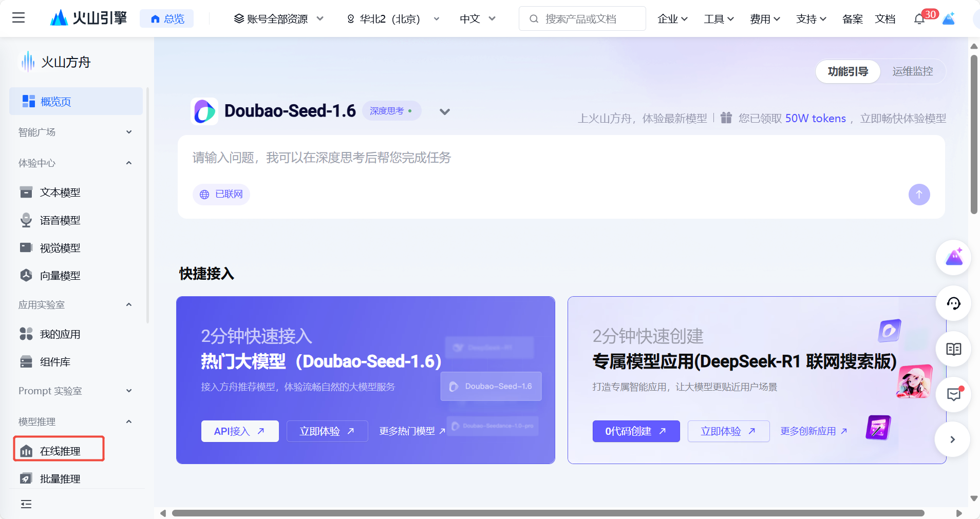Click the 视觉模型 icon
Screen dimensions: 980x519
tap(26, 248)
